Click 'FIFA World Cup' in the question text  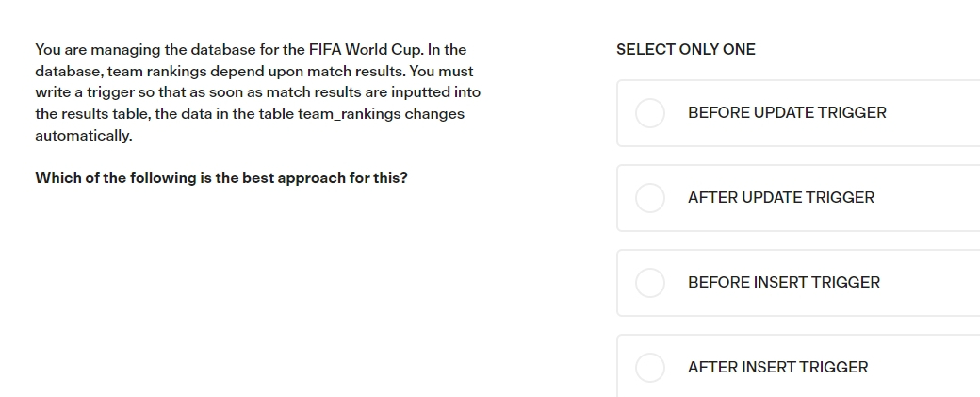pyautogui.click(x=366, y=49)
